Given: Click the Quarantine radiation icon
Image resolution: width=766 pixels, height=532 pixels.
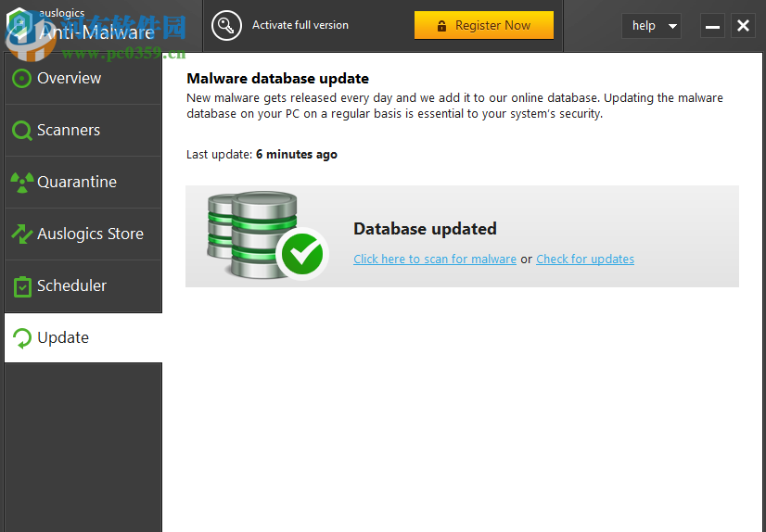Looking at the screenshot, I should pos(22,182).
